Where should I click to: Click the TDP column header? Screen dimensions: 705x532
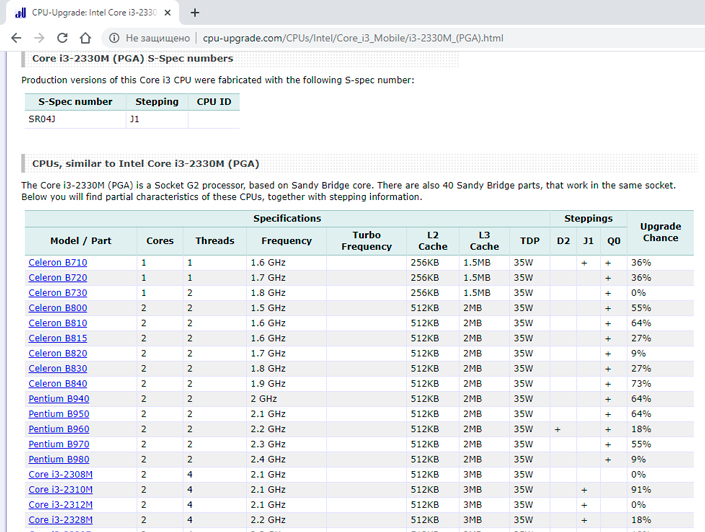click(530, 241)
